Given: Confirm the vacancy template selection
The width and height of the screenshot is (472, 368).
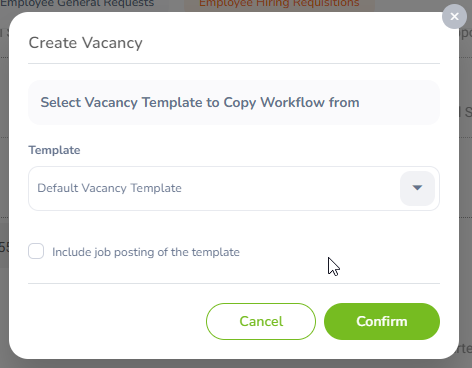Looking at the screenshot, I should [382, 321].
